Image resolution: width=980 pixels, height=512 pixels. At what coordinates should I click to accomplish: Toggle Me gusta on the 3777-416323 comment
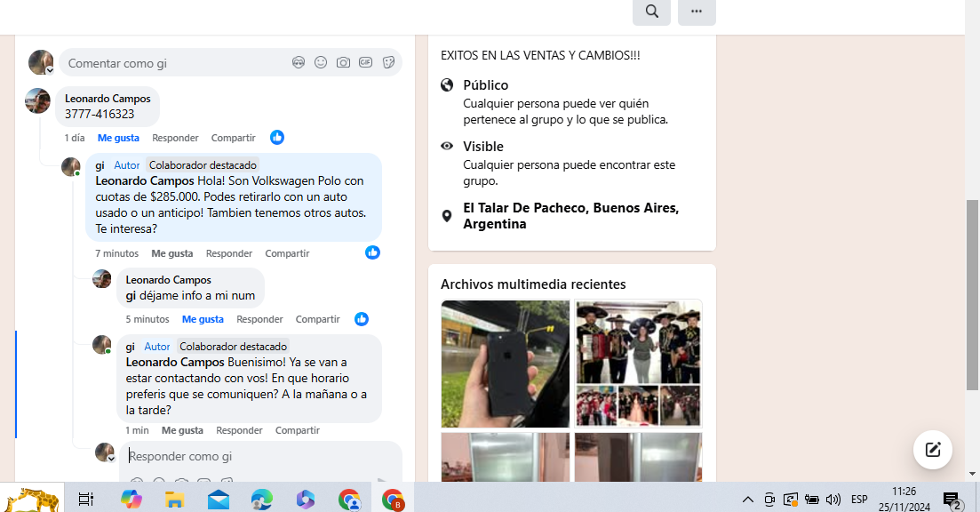click(118, 138)
